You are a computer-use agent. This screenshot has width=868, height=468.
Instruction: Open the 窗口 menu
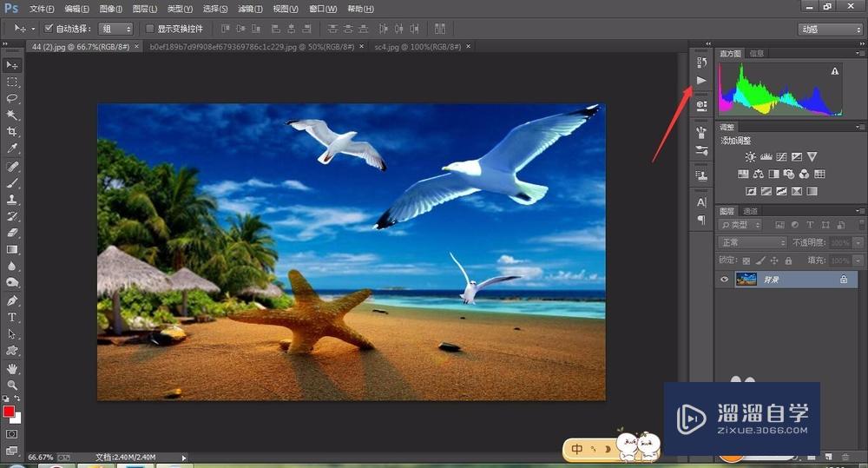tap(323, 9)
